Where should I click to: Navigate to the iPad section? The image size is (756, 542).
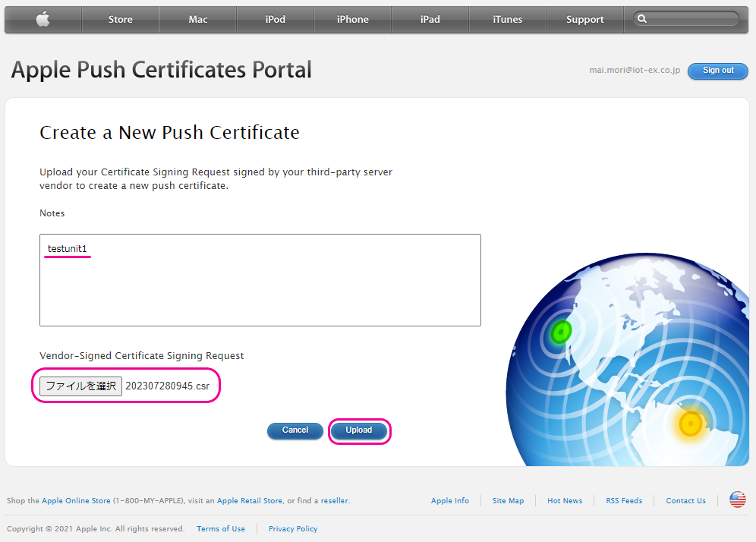point(430,20)
